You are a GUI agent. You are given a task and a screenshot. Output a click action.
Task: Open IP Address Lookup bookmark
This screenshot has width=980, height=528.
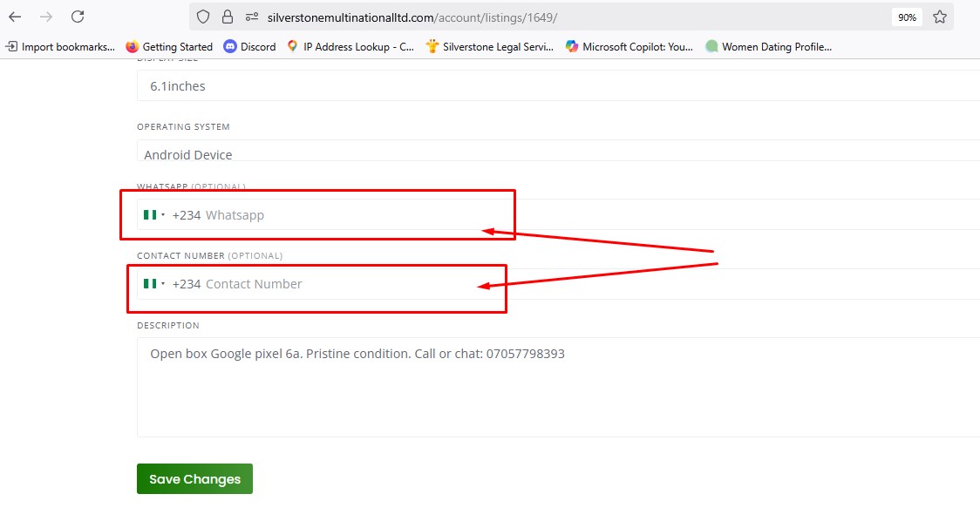click(x=350, y=47)
